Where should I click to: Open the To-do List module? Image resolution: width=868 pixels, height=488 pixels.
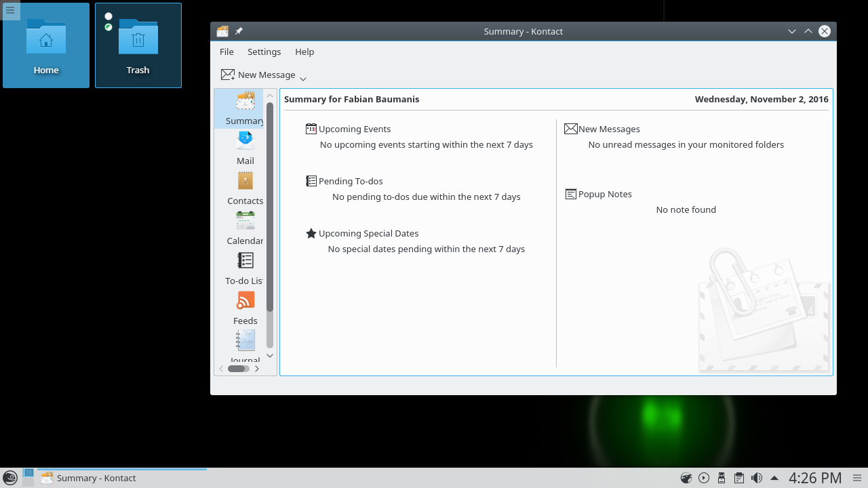pos(245,268)
